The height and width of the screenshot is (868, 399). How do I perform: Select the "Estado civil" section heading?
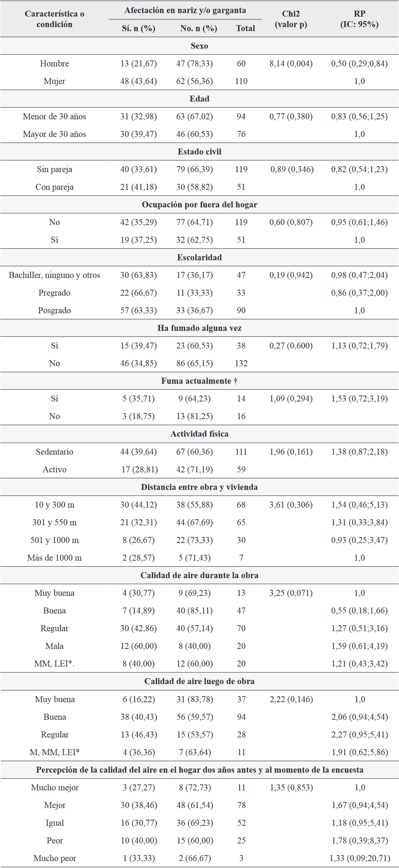[x=199, y=152]
